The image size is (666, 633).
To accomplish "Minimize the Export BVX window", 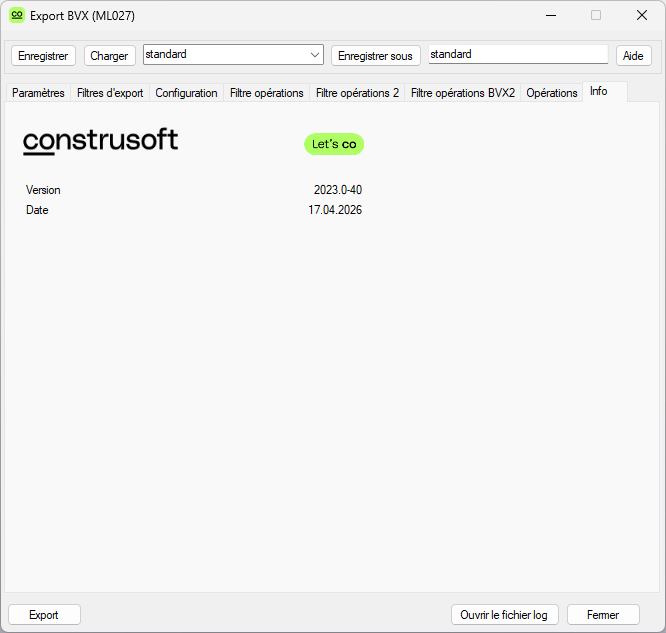I will pos(551,15).
